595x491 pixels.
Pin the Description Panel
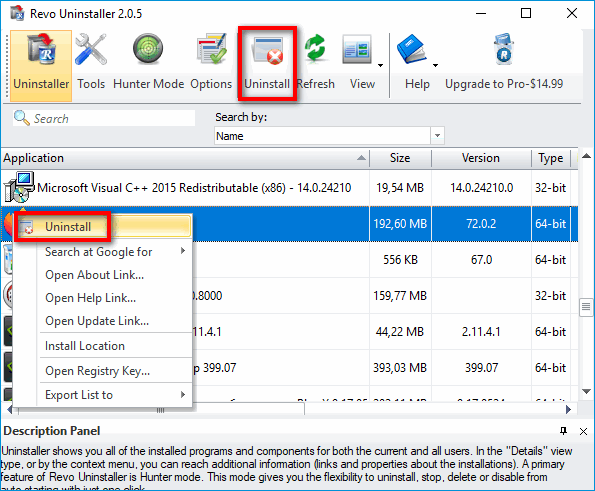tap(564, 431)
